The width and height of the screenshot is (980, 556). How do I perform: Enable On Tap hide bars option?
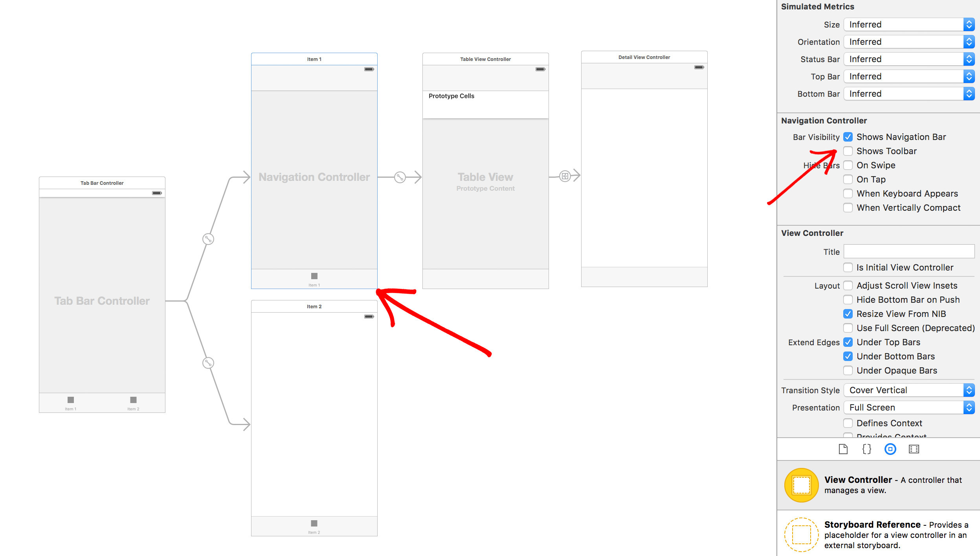(848, 179)
